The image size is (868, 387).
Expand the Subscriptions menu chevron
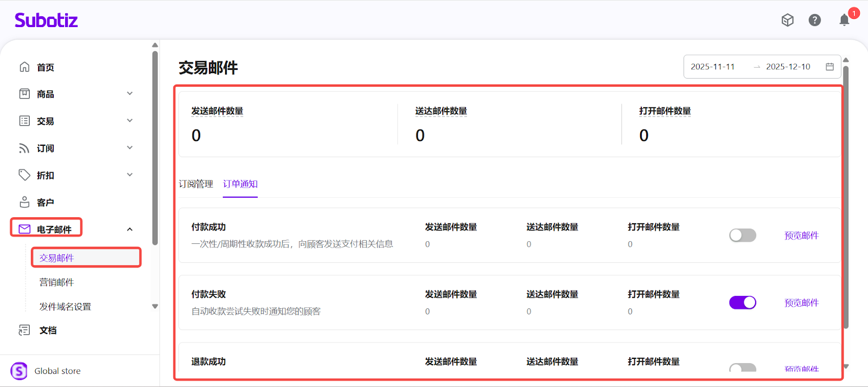tap(130, 148)
